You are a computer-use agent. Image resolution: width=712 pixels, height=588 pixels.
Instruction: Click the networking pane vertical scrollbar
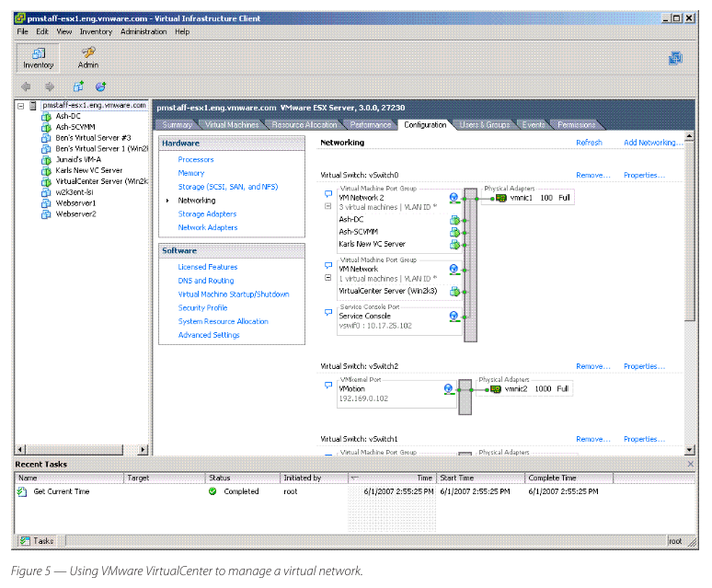click(x=690, y=232)
